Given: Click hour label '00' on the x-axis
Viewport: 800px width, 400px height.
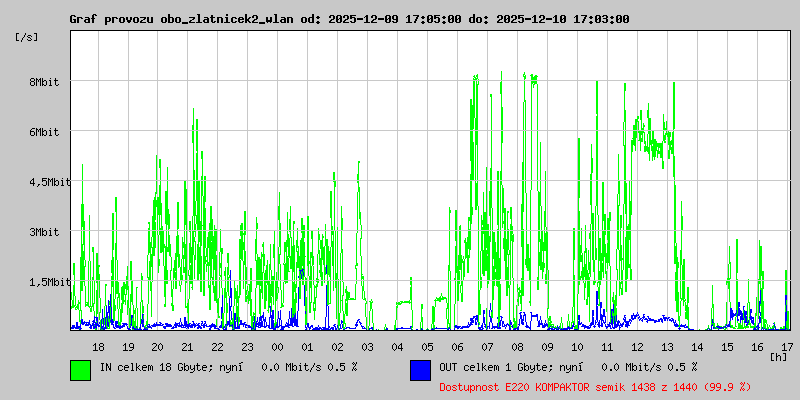Looking at the screenshot, I should (278, 347).
